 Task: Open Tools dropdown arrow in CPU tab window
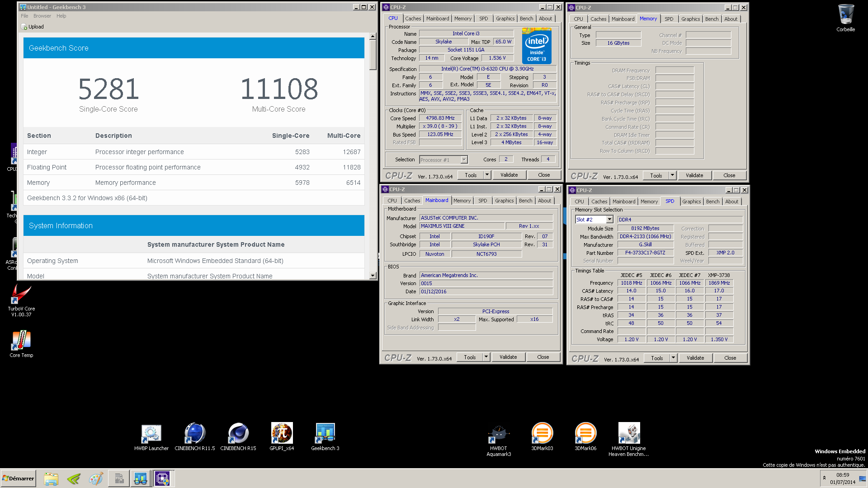tap(487, 175)
